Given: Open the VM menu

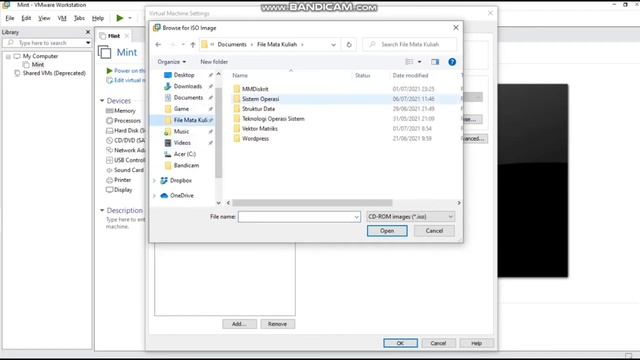Looking at the screenshot, I should coord(62,18).
